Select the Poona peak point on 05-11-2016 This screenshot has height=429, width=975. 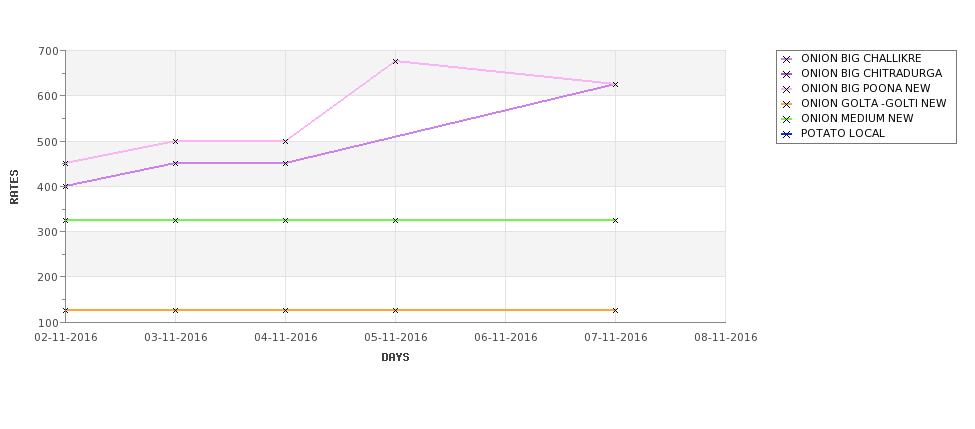(x=395, y=62)
